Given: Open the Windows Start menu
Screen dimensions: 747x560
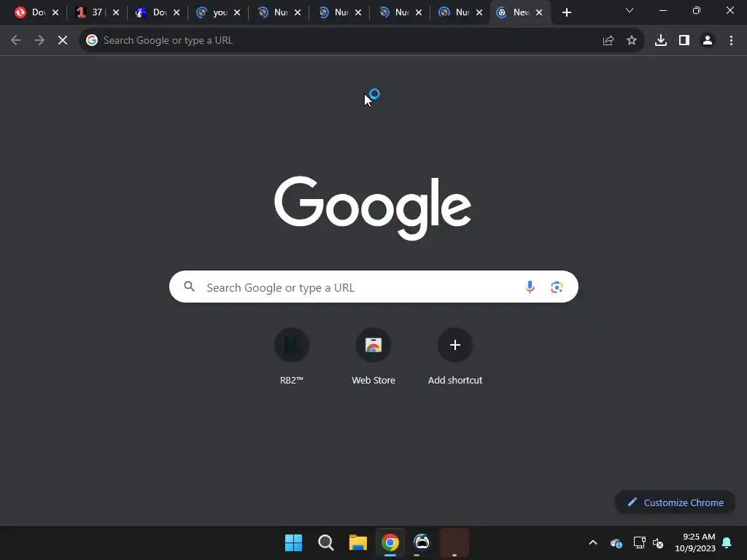Looking at the screenshot, I should [x=293, y=542].
